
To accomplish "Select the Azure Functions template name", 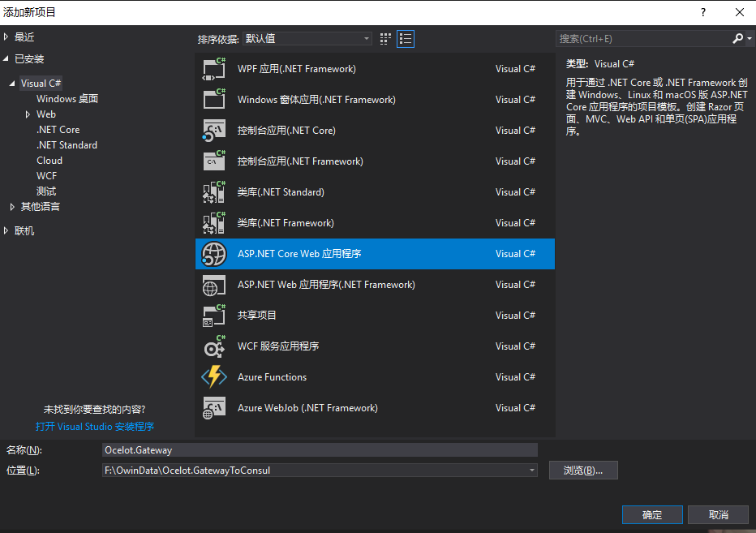I will 272,377.
